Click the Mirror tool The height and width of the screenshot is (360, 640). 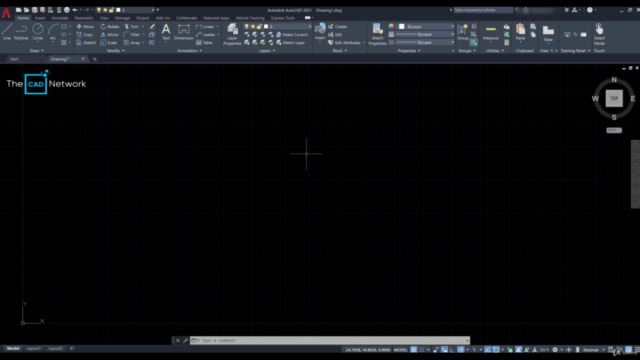click(x=110, y=35)
